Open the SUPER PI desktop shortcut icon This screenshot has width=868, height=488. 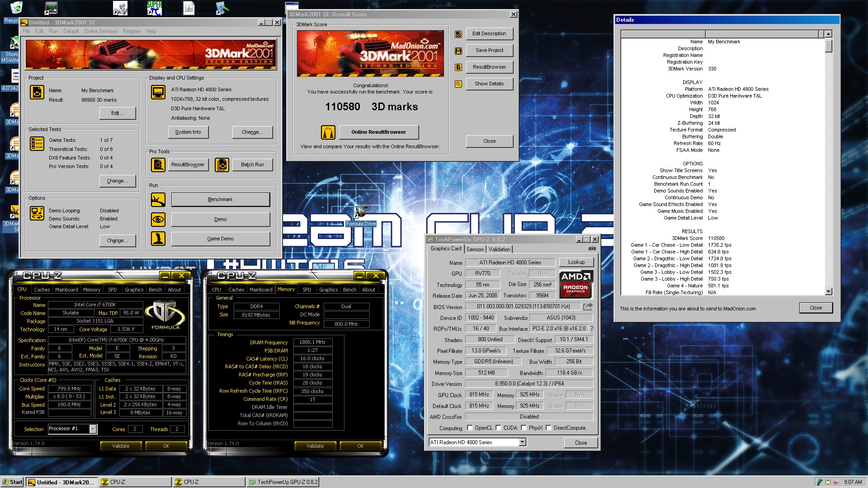(154, 8)
